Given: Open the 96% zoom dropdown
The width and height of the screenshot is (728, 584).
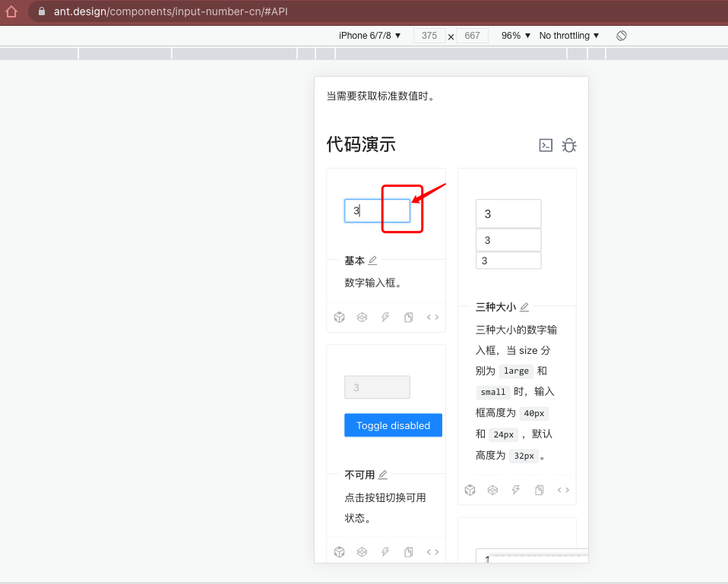Looking at the screenshot, I should click(x=516, y=36).
